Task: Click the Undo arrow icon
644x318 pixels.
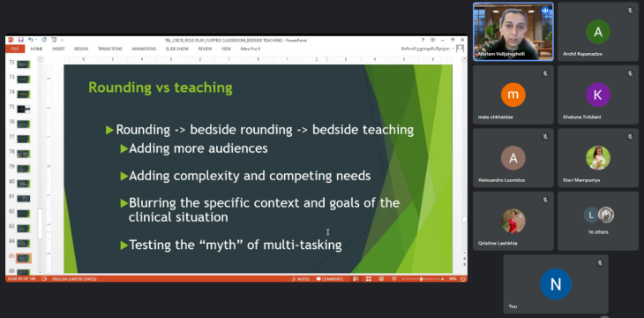Action: point(31,40)
